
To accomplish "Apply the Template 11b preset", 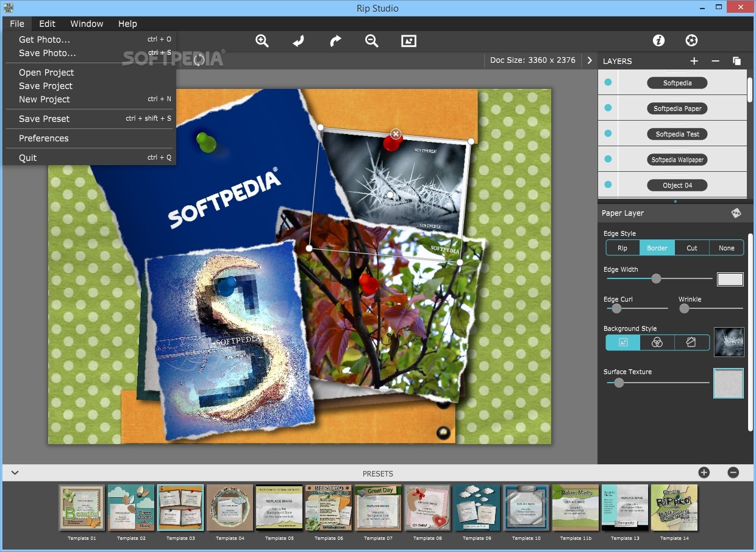I will tap(576, 508).
